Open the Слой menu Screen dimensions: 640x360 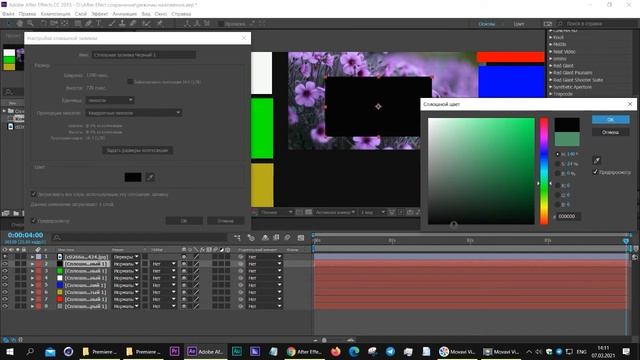[x=80, y=14]
